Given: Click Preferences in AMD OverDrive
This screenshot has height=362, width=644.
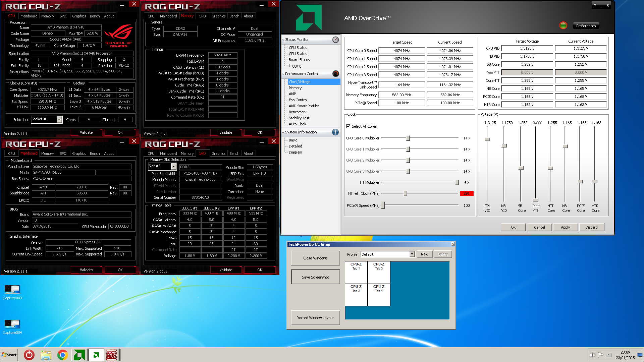Looking at the screenshot, I should 586,26.
